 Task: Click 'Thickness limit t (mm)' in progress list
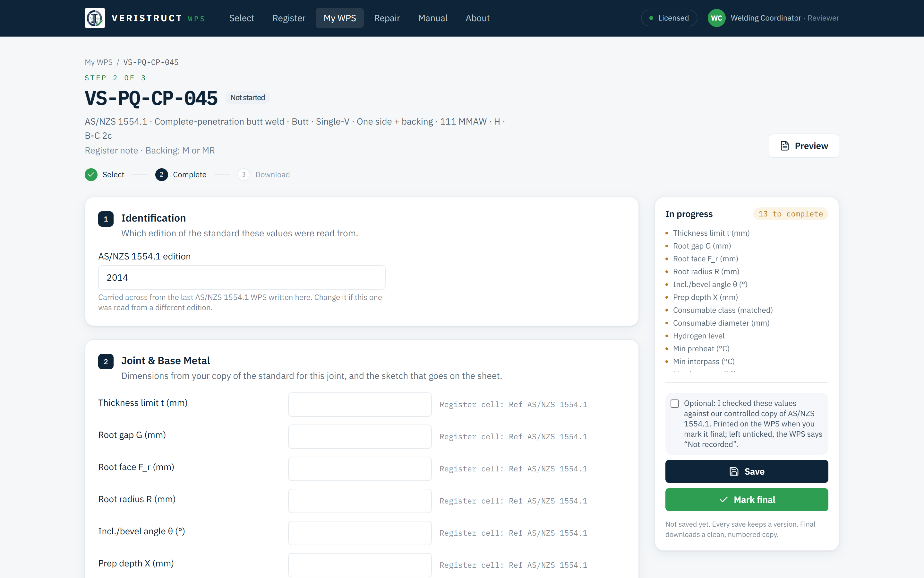pos(711,233)
